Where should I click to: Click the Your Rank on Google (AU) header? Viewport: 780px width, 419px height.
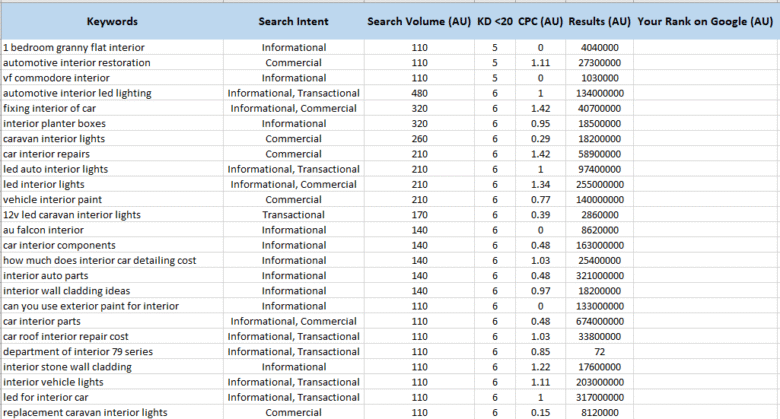pos(705,21)
